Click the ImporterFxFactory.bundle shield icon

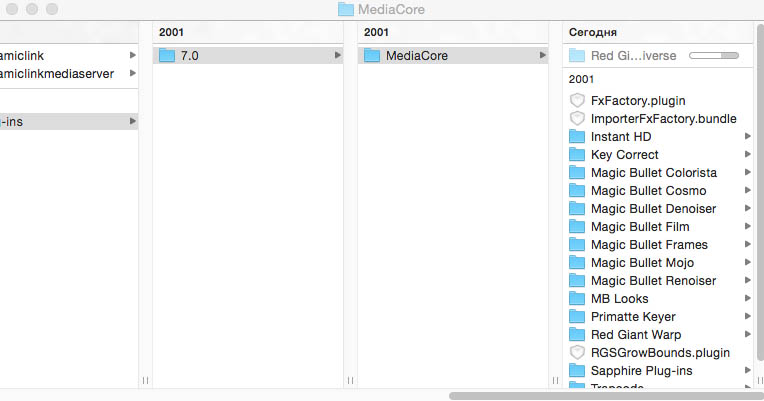(x=577, y=118)
